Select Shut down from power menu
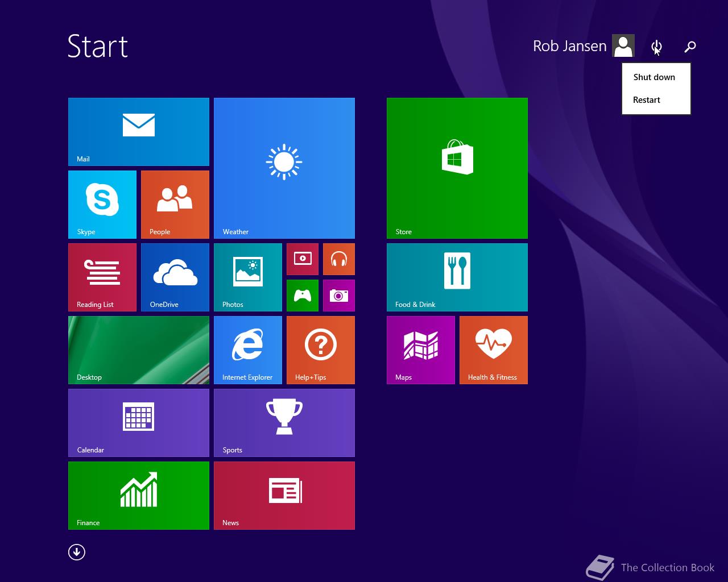 point(656,77)
